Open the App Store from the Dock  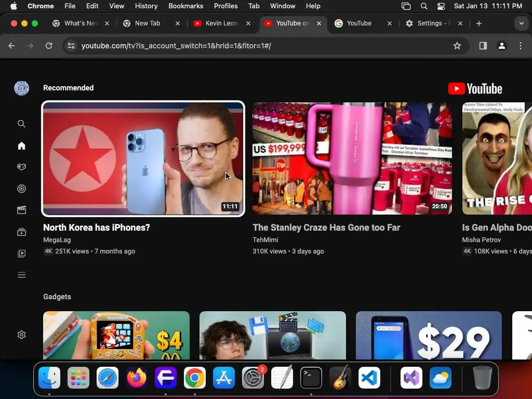[224, 378]
